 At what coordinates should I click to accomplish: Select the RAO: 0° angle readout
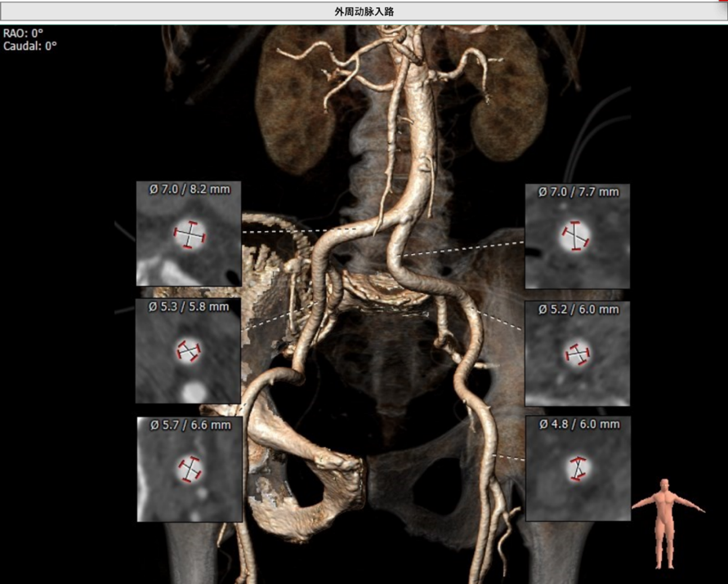24,33
